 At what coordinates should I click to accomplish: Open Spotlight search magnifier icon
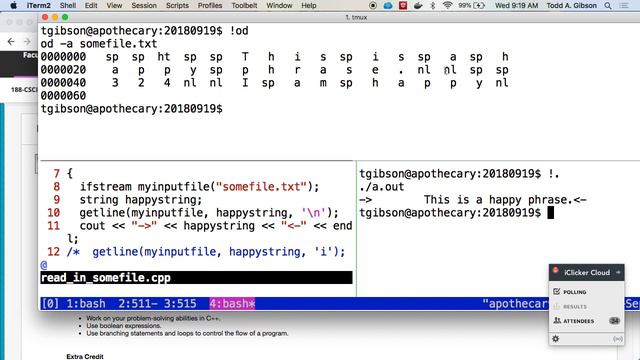pyautogui.click(x=608, y=6)
